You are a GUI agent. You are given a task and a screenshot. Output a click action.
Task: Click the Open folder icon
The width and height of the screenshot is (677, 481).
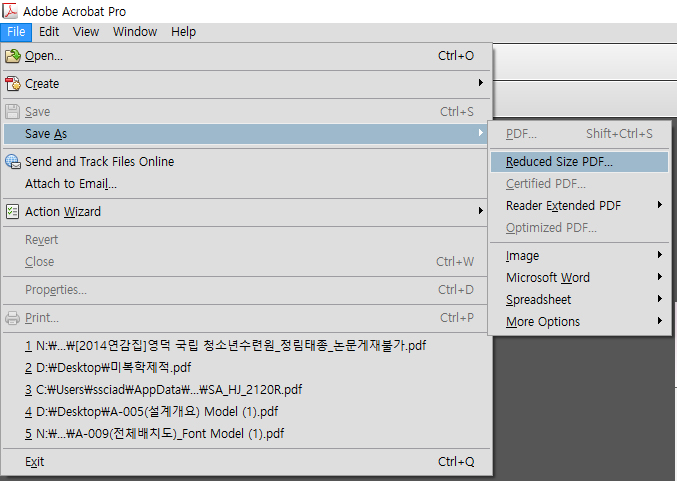(x=13, y=56)
